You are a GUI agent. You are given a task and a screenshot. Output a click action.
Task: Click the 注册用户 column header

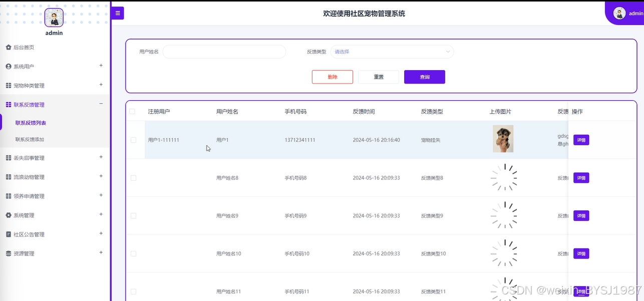159,111
